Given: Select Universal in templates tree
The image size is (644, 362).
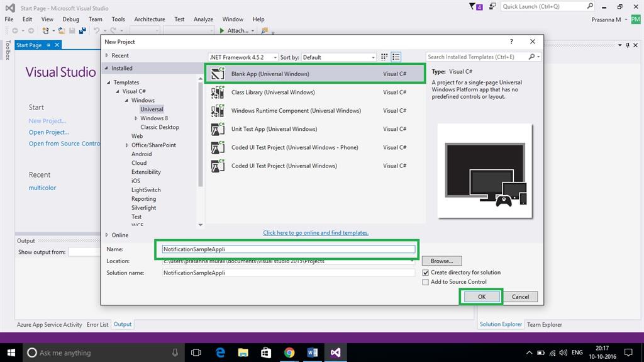Looking at the screenshot, I should (x=152, y=109).
